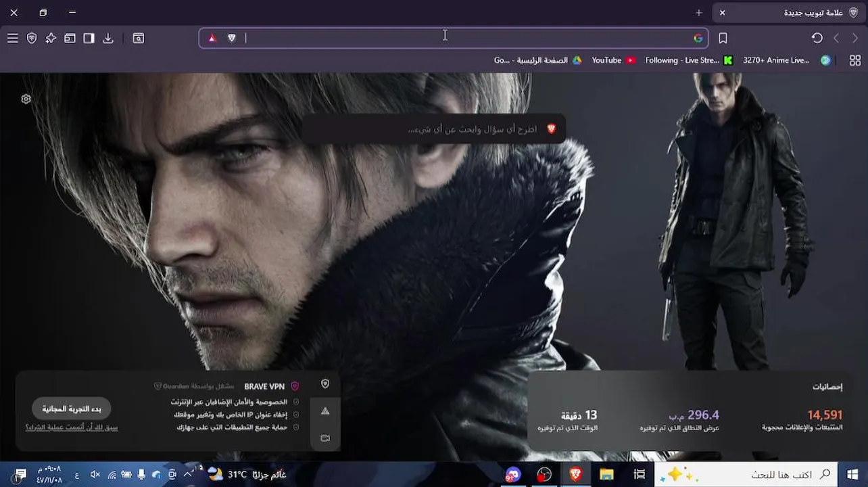Switch input language indicator ع

tap(77, 475)
